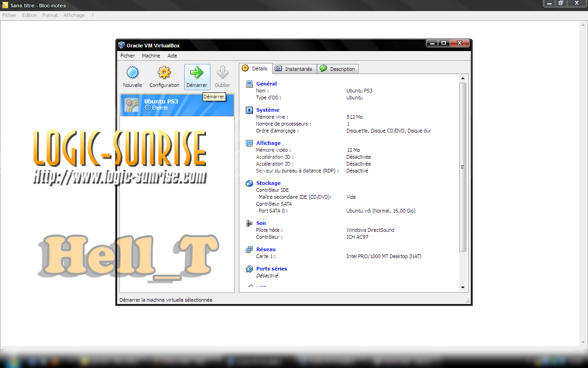The width and height of the screenshot is (588, 368).
Task: Click the 'Windows DirectSound' host driver value
Action: click(x=370, y=230)
